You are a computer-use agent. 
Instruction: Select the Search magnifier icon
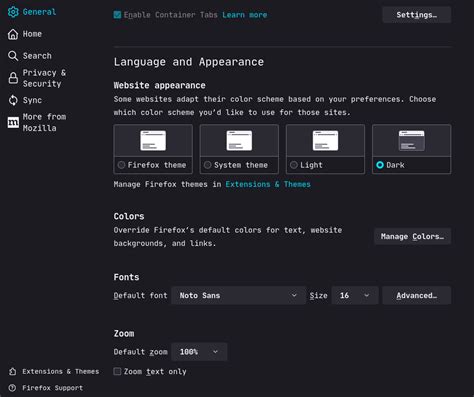[x=13, y=56]
